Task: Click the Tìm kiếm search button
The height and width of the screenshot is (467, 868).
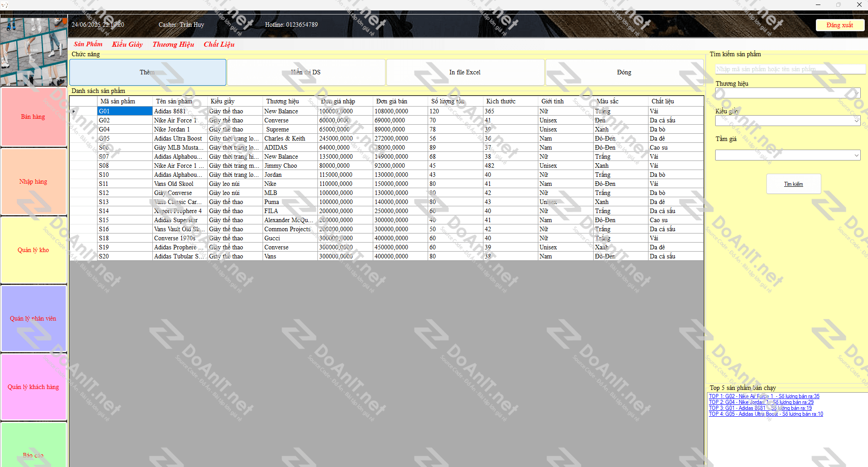Action: (x=794, y=184)
